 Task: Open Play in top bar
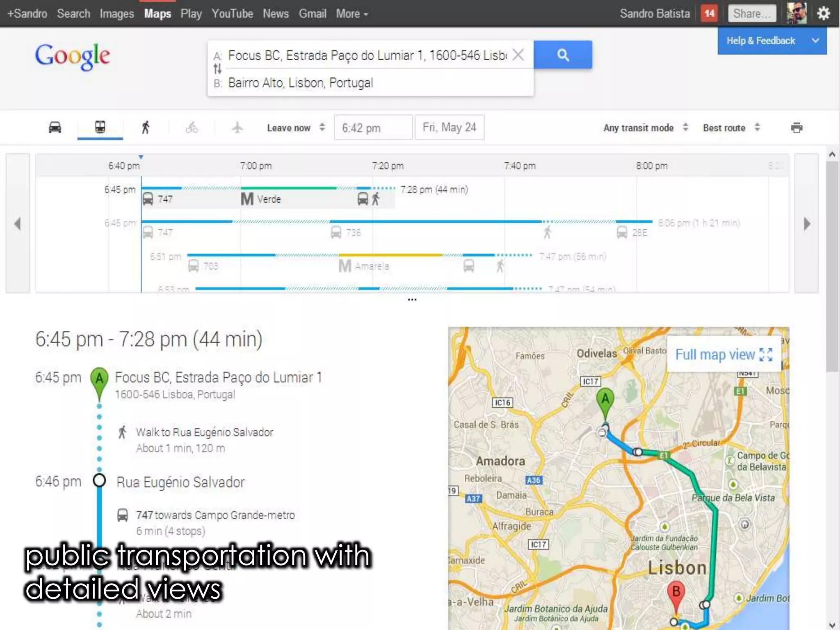pyautogui.click(x=191, y=14)
